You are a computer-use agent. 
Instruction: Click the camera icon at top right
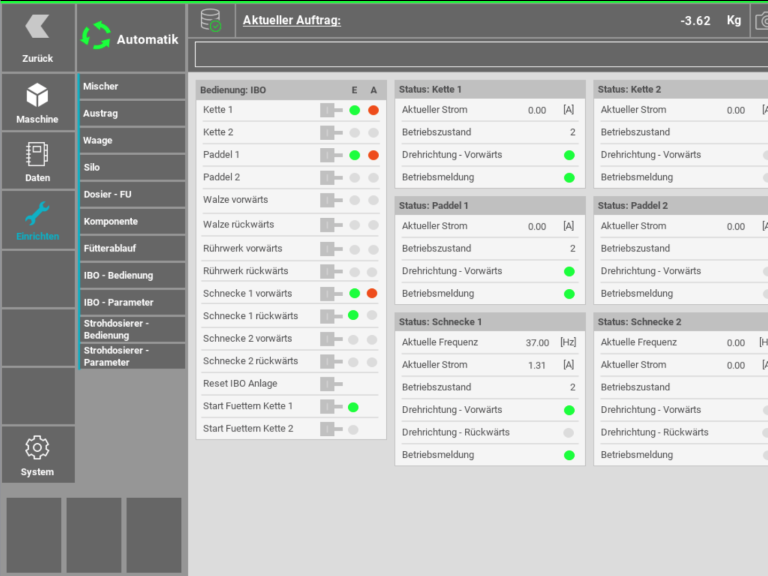(761, 21)
